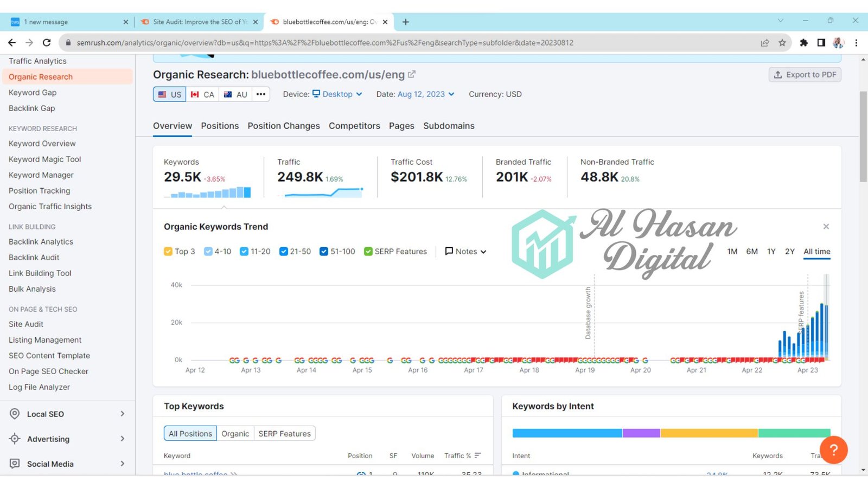Toggle Top 3 checkbox
The width and height of the screenshot is (868, 488).
[x=168, y=252]
